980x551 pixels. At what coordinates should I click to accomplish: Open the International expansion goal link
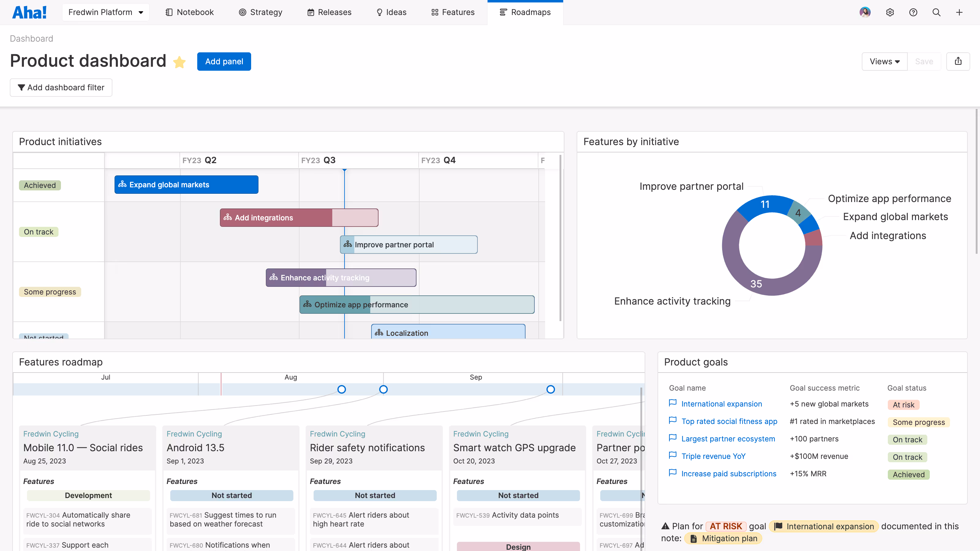(x=721, y=404)
